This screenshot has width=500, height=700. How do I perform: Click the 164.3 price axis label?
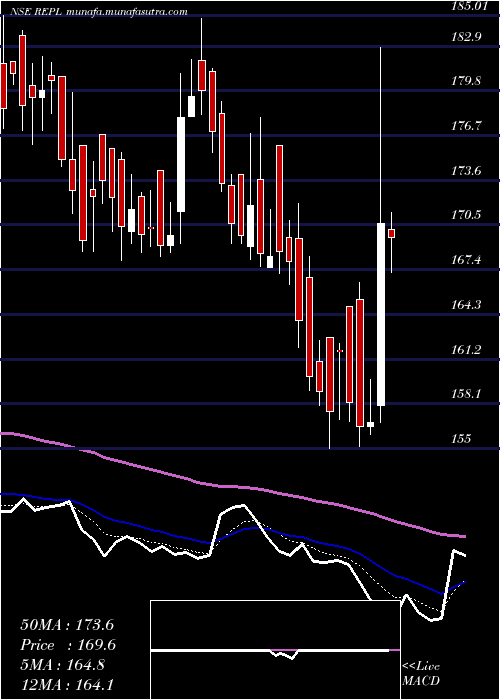coord(466,304)
